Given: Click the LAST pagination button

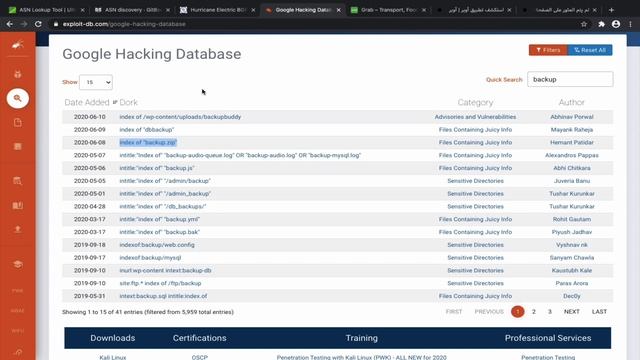Looking at the screenshot, I should pyautogui.click(x=599, y=311).
